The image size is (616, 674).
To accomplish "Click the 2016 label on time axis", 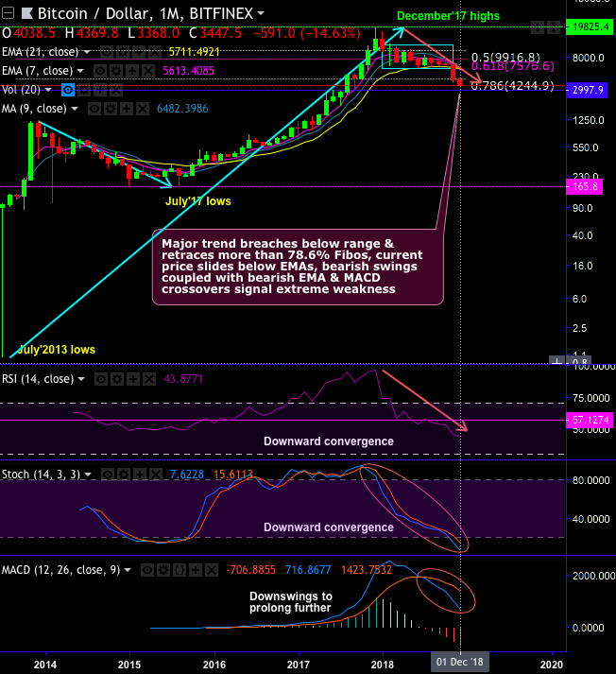I will pos(214,665).
